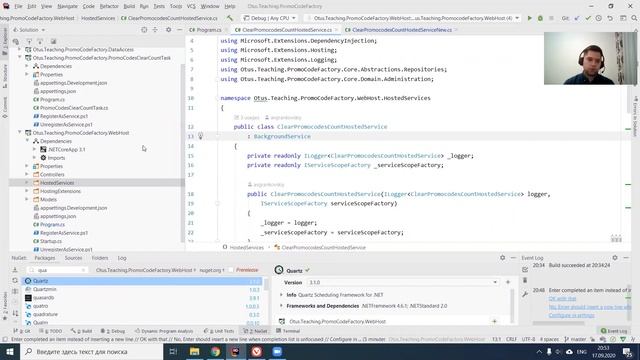Click the Build solution hammer icon

pos(230,18)
